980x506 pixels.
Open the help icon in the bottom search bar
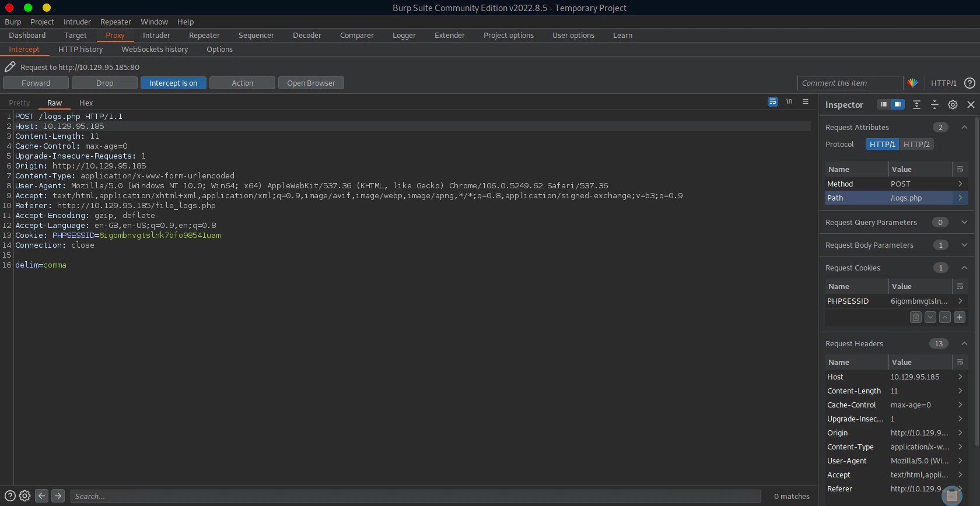coord(10,496)
